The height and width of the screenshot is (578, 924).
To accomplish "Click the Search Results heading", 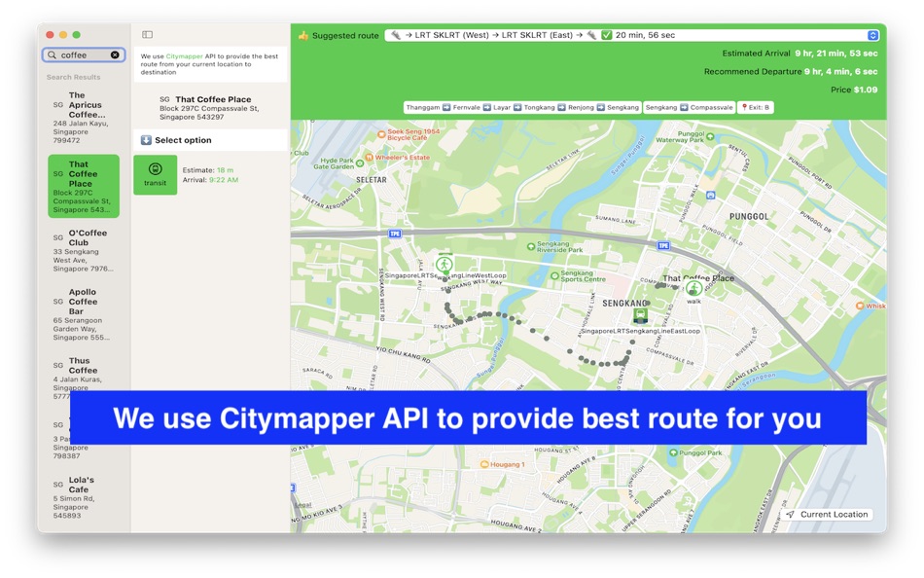I will point(74,77).
